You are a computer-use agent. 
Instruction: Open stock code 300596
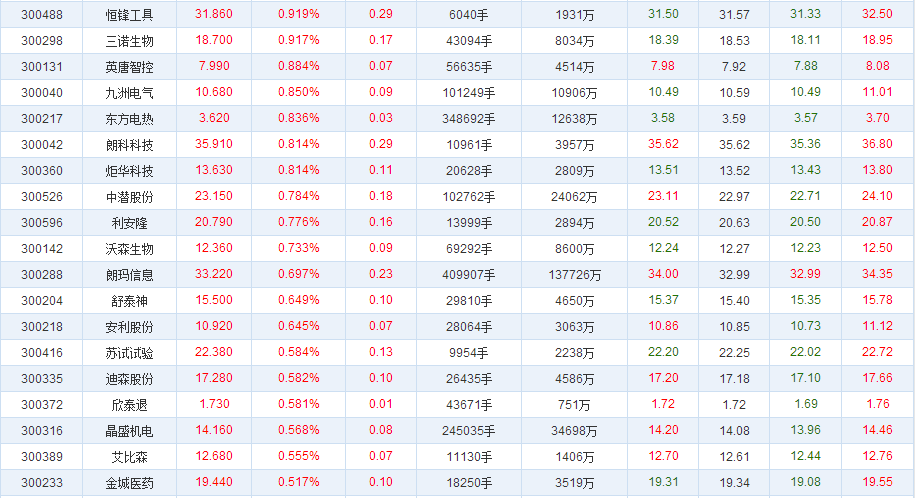point(41,223)
